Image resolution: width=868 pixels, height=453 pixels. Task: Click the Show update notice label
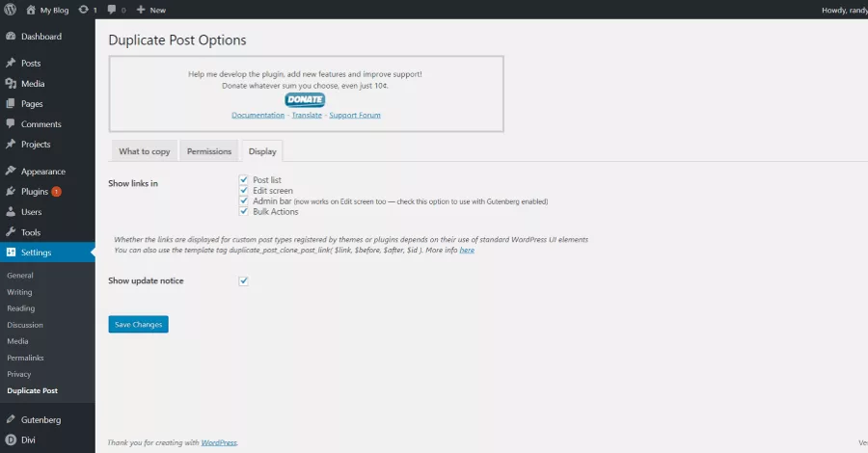click(146, 280)
